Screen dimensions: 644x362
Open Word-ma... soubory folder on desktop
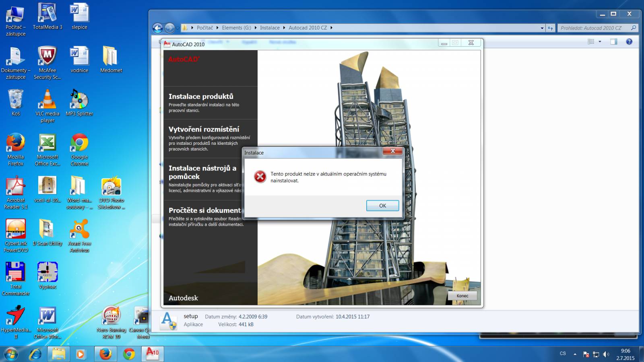point(79,193)
